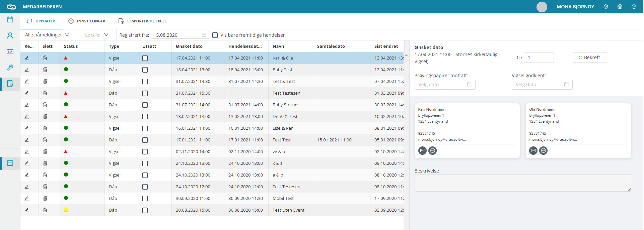644x230 pixels.
Task: Send SMS message to Ola Nordmann
Action: (544, 151)
